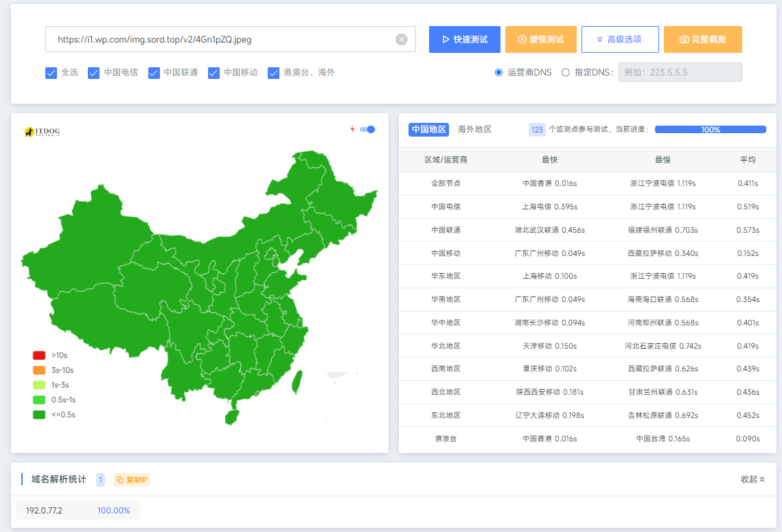Screen dimensions: 782x532
Task: Click the double-chevron icon on 高级选项
Action: (599, 39)
